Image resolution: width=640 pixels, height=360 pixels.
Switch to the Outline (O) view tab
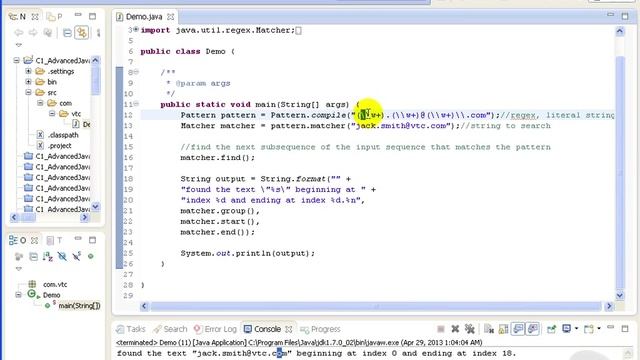[18, 240]
